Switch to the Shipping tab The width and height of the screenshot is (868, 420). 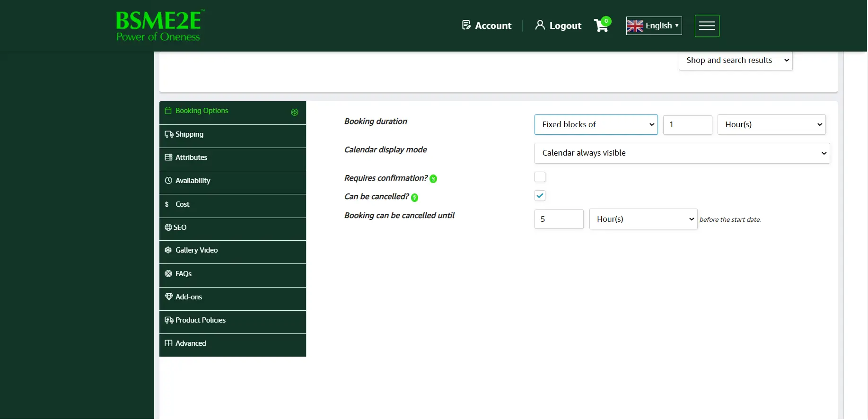coord(233,136)
